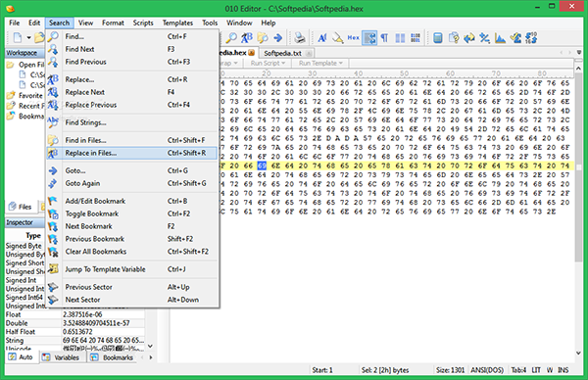The width and height of the screenshot is (588, 380).
Task: Open the Histogram toolbar icon
Action: 500,38
